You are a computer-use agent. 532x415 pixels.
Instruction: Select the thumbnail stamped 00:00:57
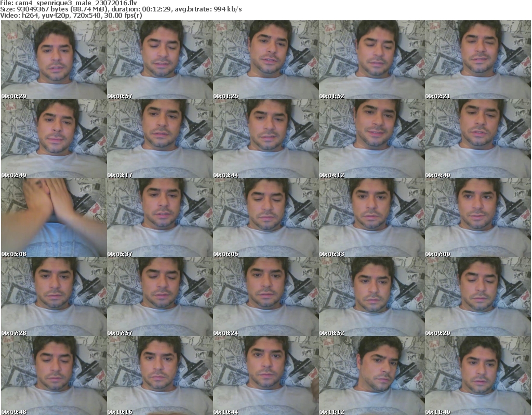[x=160, y=60]
